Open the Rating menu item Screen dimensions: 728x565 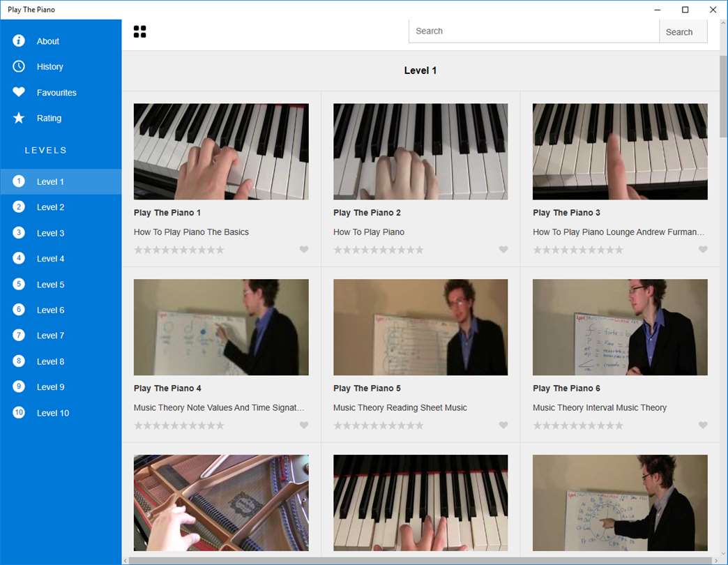(x=61, y=118)
